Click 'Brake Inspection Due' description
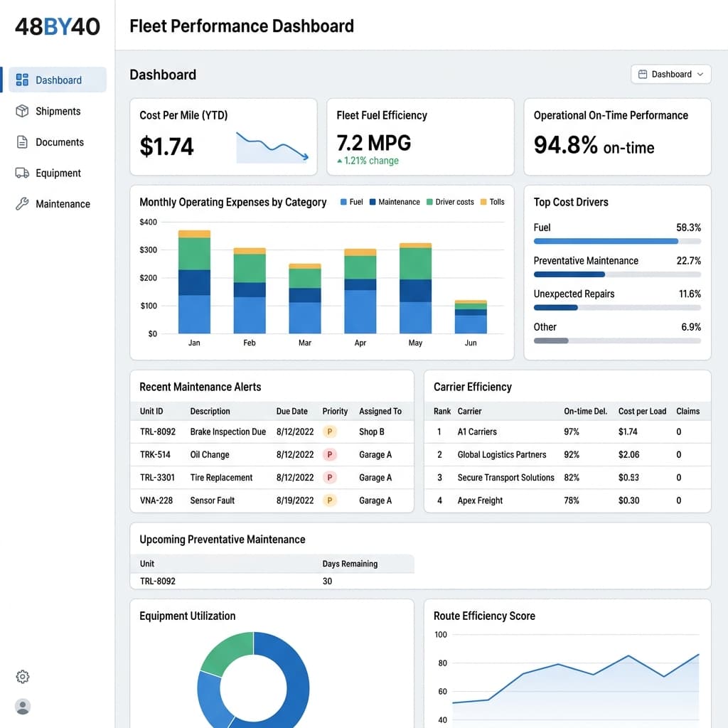Screen dimensions: 728x728 pos(228,432)
